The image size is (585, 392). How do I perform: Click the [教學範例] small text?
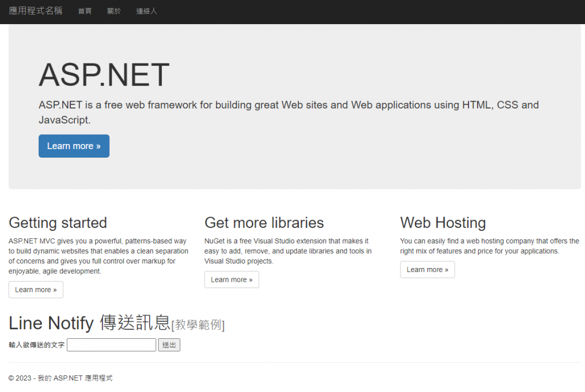point(198,325)
